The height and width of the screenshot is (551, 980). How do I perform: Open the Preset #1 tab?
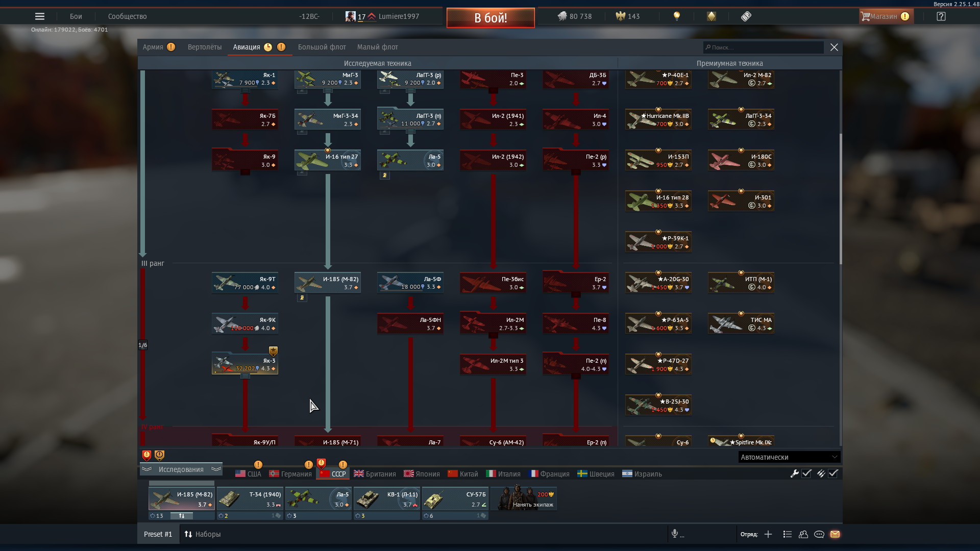point(158,534)
